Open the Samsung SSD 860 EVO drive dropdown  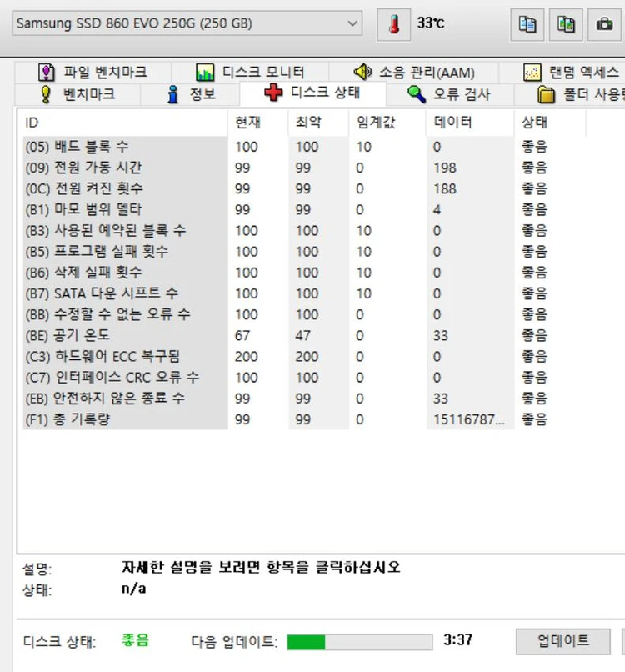[x=187, y=23]
